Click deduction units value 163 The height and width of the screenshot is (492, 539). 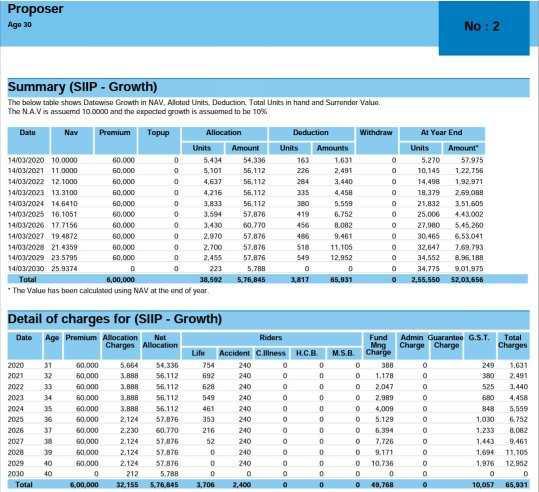(x=303, y=160)
